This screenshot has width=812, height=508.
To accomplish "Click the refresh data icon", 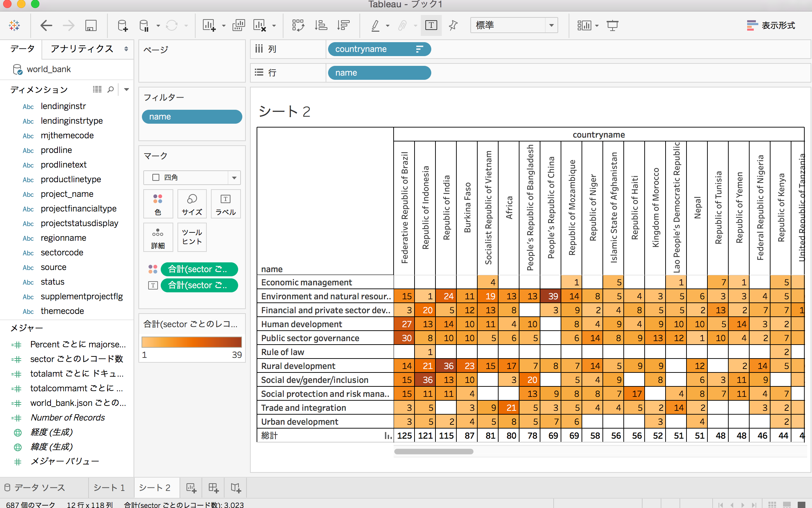I will pyautogui.click(x=172, y=25).
